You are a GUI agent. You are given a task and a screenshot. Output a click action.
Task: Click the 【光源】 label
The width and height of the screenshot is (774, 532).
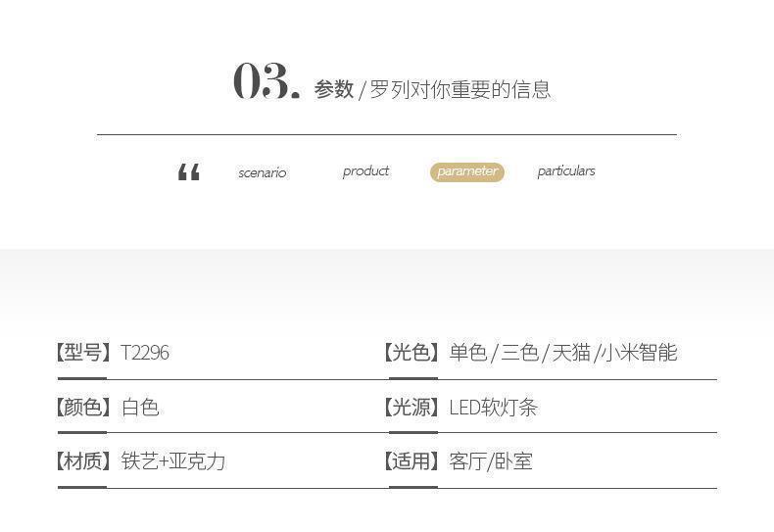pyautogui.click(x=411, y=408)
